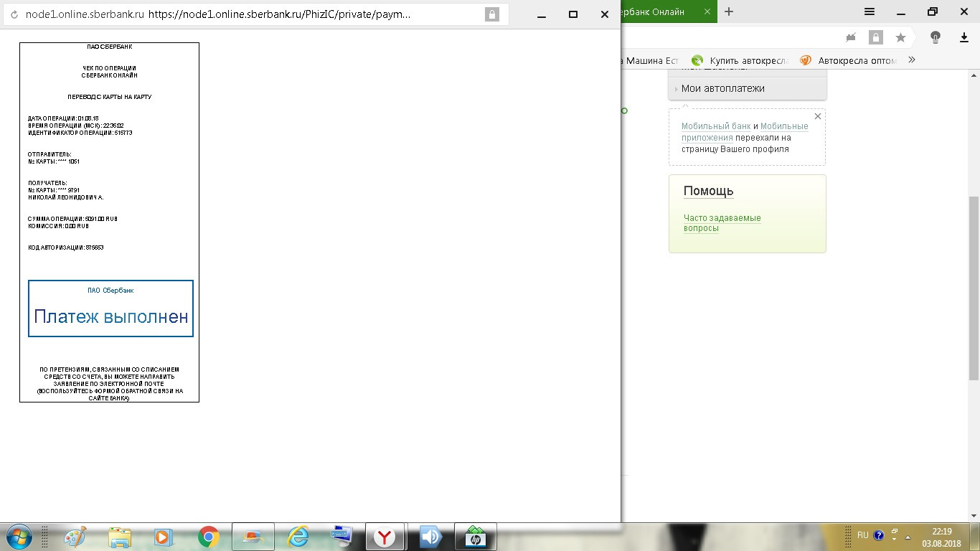Click the lightbulb tips icon
The width and height of the screenshot is (980, 551).
tap(935, 37)
